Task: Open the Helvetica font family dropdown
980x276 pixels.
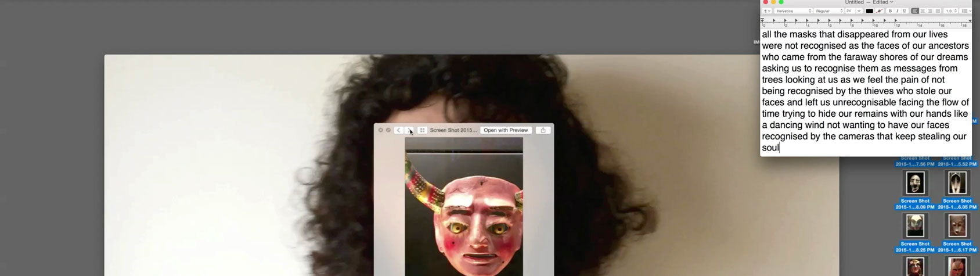Action: click(793, 11)
